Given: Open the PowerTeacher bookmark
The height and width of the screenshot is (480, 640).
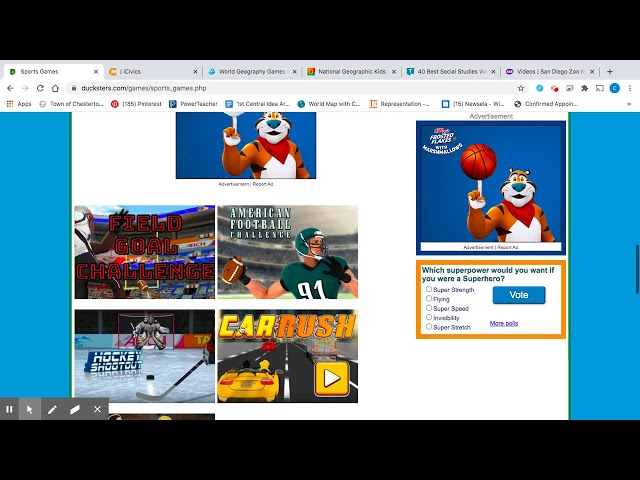Looking at the screenshot, I should pyautogui.click(x=193, y=104).
